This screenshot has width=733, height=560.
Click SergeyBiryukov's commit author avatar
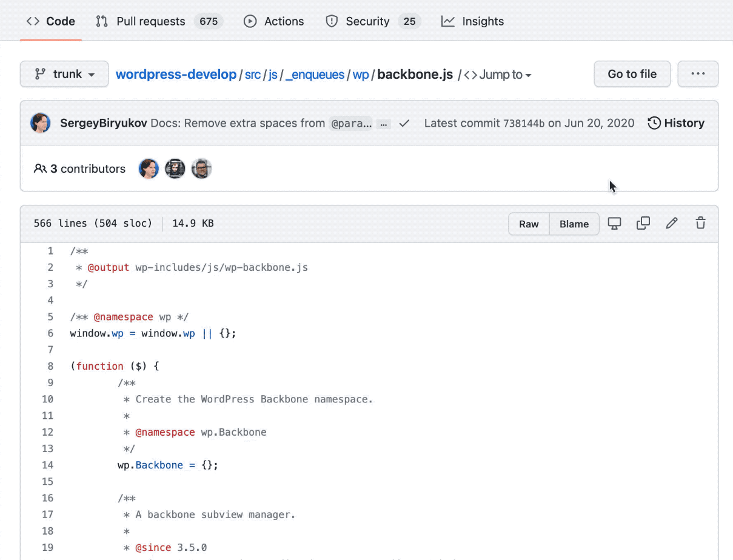point(41,123)
